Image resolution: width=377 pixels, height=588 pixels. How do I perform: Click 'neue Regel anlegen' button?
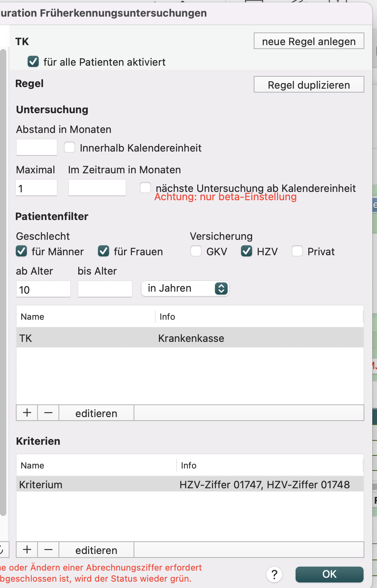pos(309,41)
